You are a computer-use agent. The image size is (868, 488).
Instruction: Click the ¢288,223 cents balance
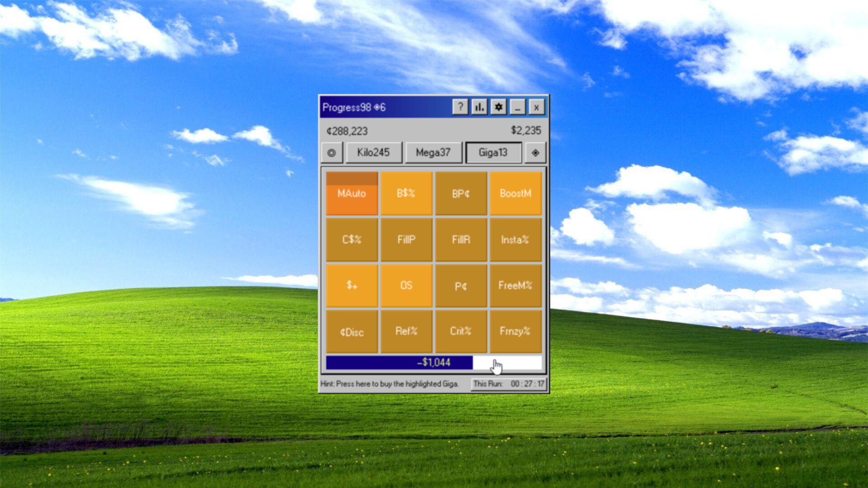pyautogui.click(x=347, y=131)
